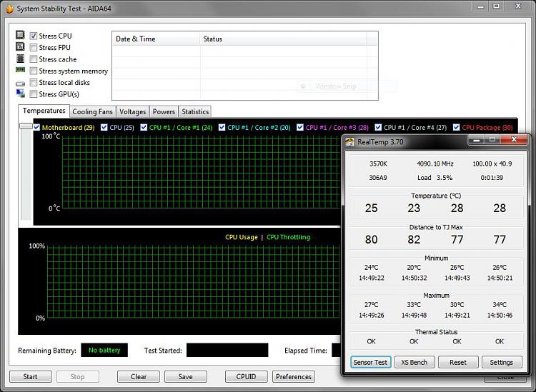Open CPUID from the bottom buttons
Screen dimensions: 536x392
246,376
